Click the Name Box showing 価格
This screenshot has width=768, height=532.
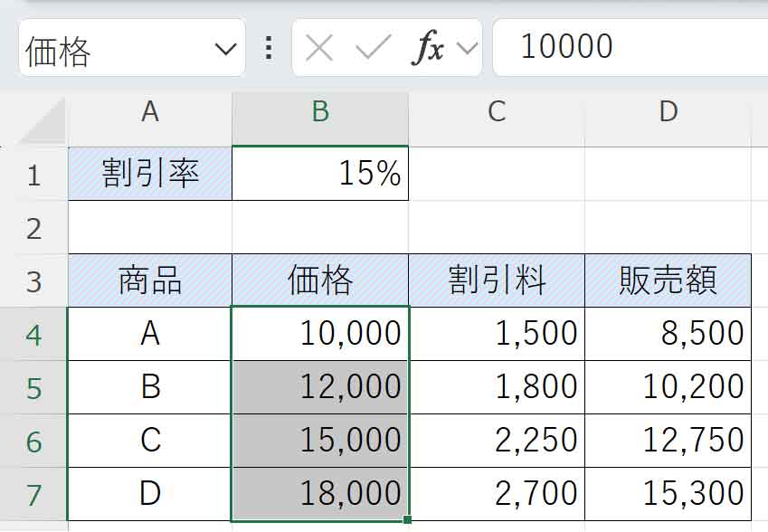(109, 47)
